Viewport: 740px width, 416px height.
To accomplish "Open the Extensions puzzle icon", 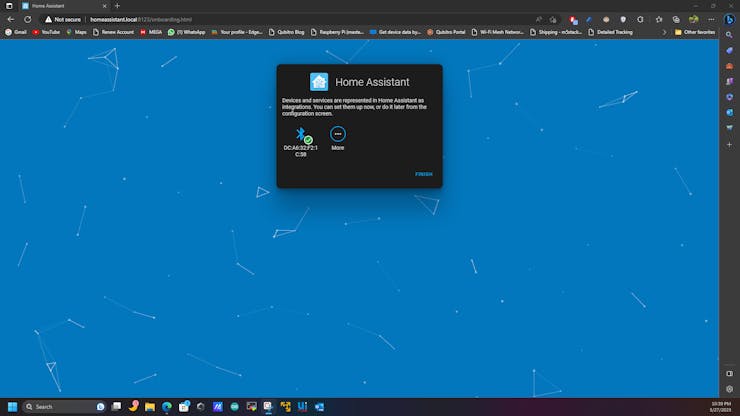I will [640, 19].
